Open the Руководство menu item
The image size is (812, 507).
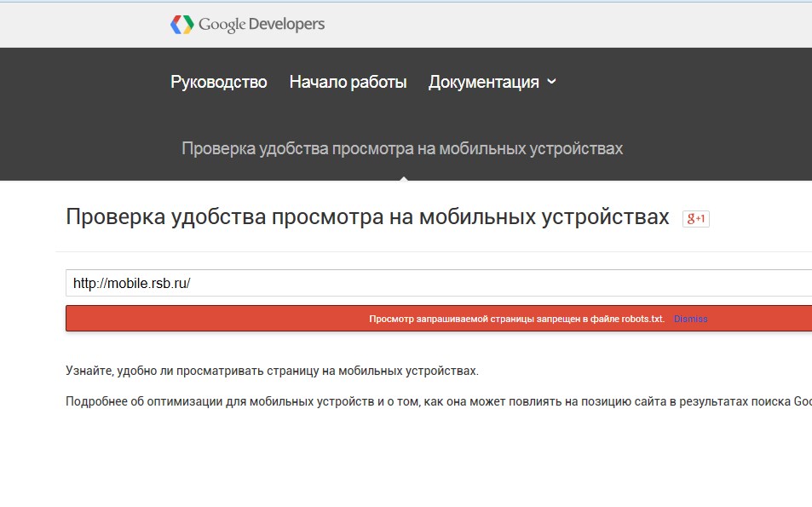point(219,83)
